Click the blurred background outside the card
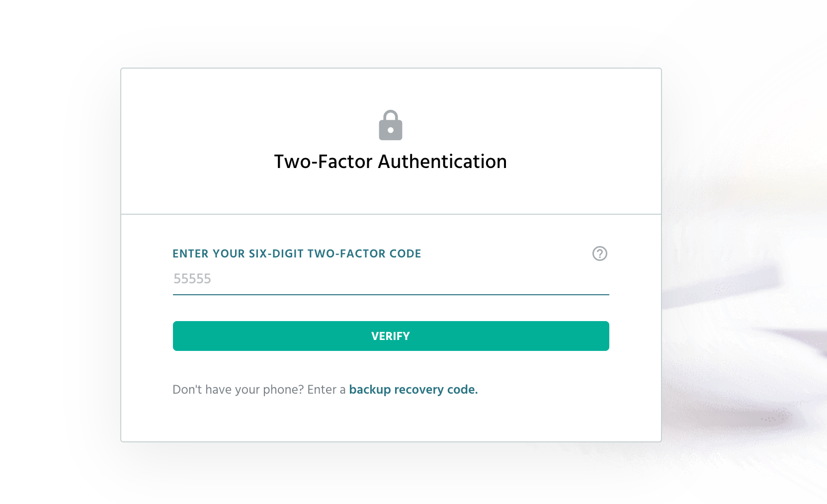Viewport: 827px width, 504px height. (x=745, y=249)
